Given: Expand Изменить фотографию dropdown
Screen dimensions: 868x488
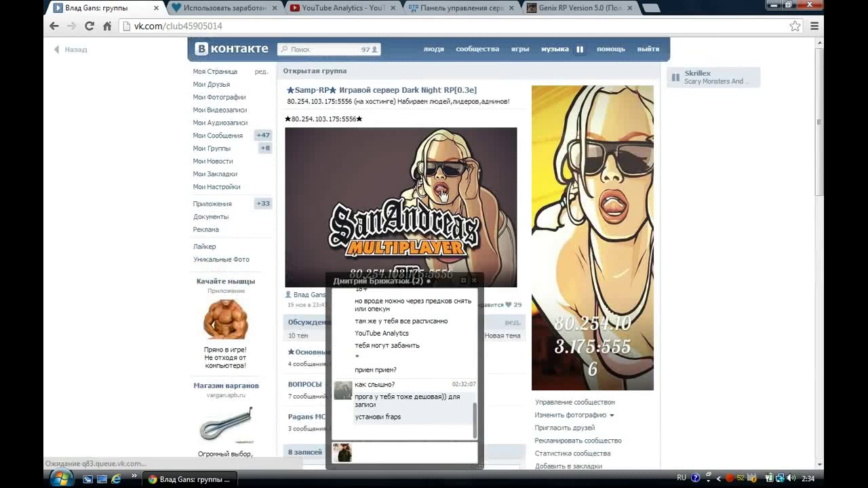Looking at the screenshot, I should click(x=574, y=415).
